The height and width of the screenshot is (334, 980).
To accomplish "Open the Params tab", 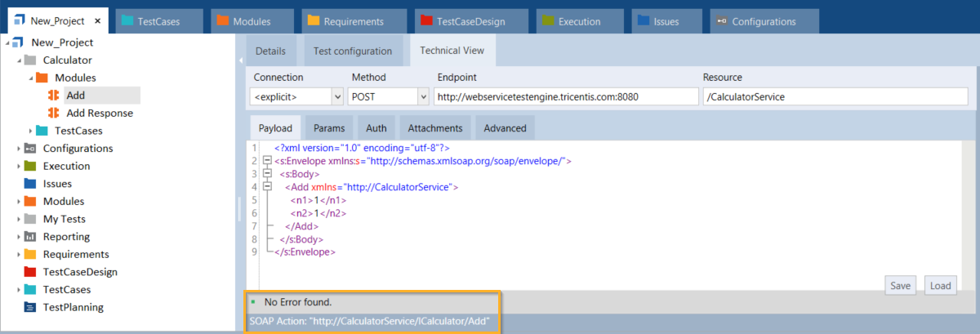I will tap(329, 128).
